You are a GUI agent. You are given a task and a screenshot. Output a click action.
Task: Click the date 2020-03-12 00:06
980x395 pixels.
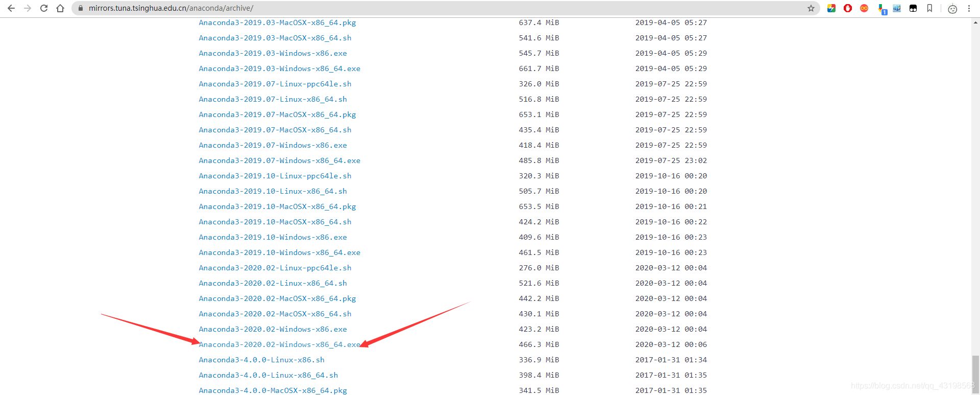pyautogui.click(x=671, y=344)
